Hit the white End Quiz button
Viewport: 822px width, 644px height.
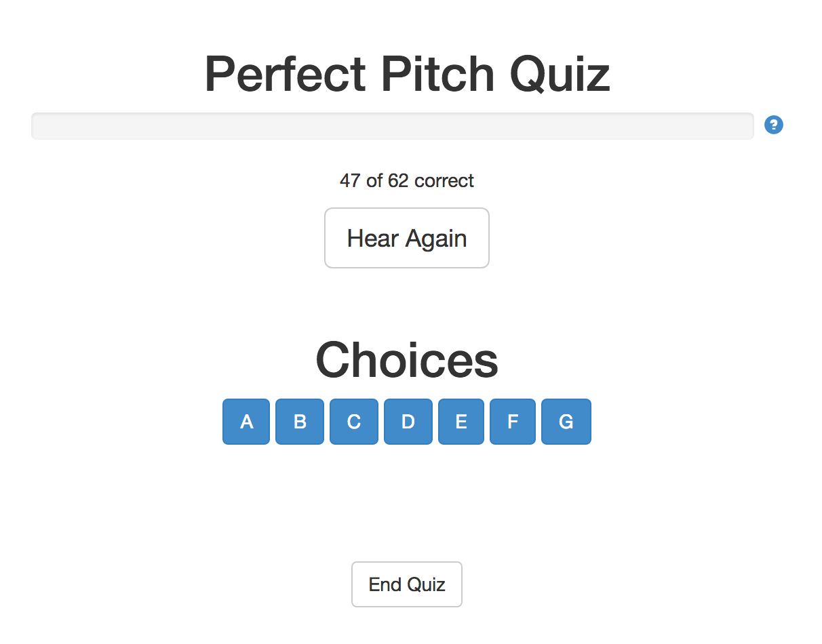point(407,584)
